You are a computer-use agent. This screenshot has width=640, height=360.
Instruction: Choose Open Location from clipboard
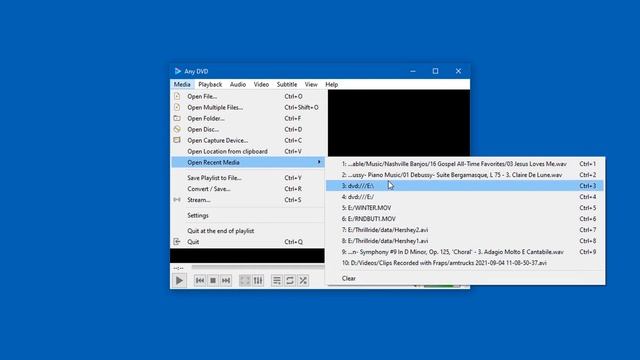point(248,151)
